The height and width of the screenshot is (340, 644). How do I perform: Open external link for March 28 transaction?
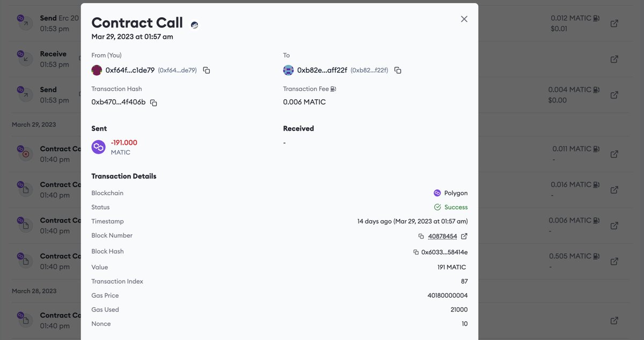point(614,321)
